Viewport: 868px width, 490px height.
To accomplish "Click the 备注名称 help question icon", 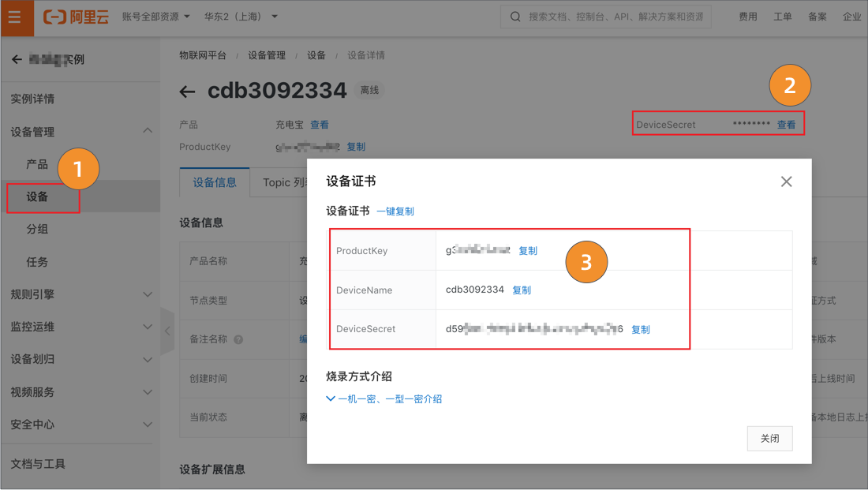I will pyautogui.click(x=238, y=339).
